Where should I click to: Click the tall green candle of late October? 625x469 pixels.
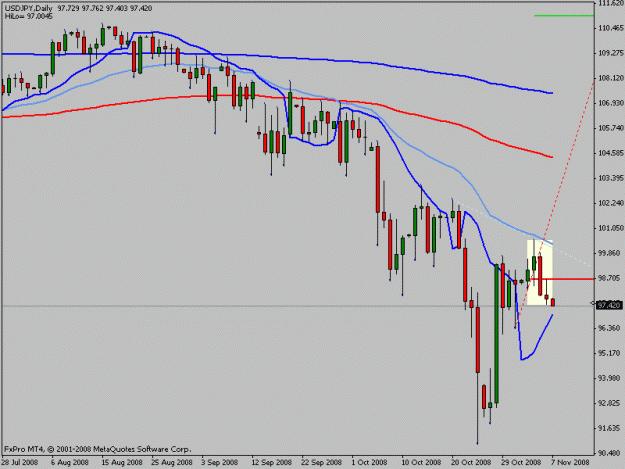click(x=496, y=334)
